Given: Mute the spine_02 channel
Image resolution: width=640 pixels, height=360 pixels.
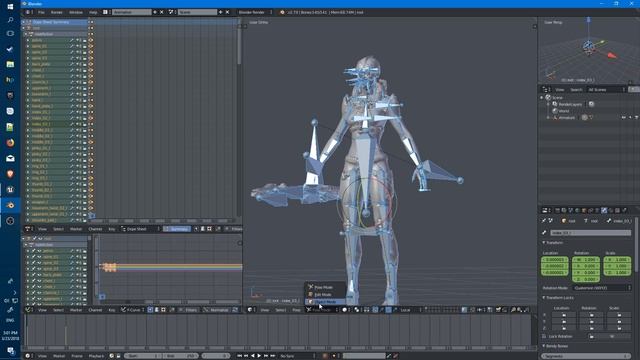Looking at the screenshot, I should click(x=78, y=52).
